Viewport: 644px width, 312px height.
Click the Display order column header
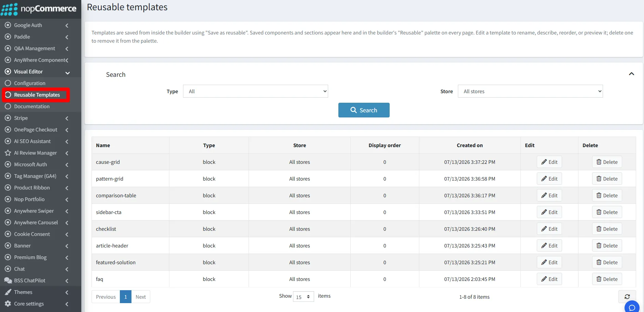click(384, 145)
